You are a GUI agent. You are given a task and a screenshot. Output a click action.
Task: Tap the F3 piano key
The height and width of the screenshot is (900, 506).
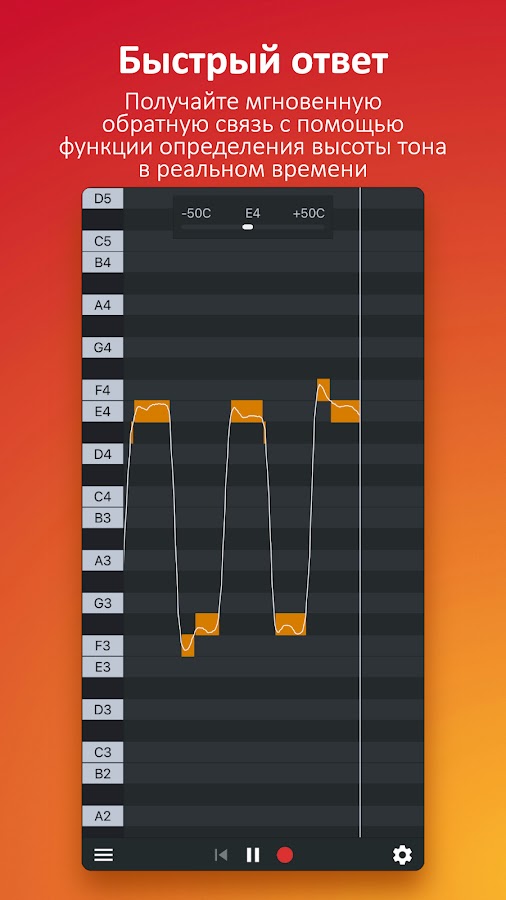(103, 646)
